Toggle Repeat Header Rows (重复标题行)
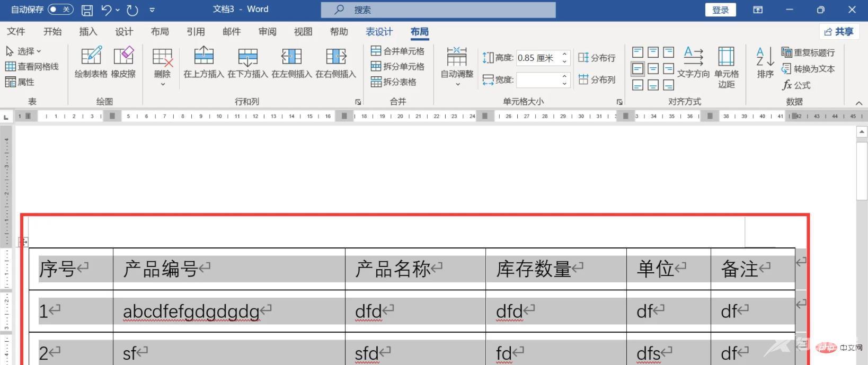 [x=808, y=52]
